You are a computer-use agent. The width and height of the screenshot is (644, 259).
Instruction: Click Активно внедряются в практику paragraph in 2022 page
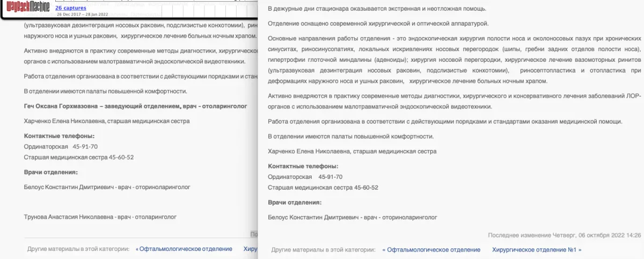point(455,101)
